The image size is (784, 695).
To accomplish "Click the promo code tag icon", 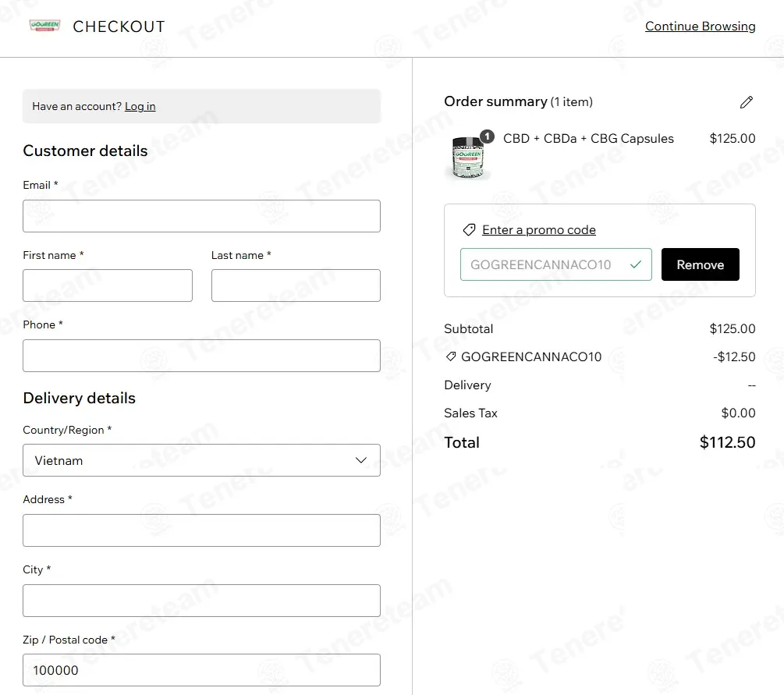I will pos(469,230).
